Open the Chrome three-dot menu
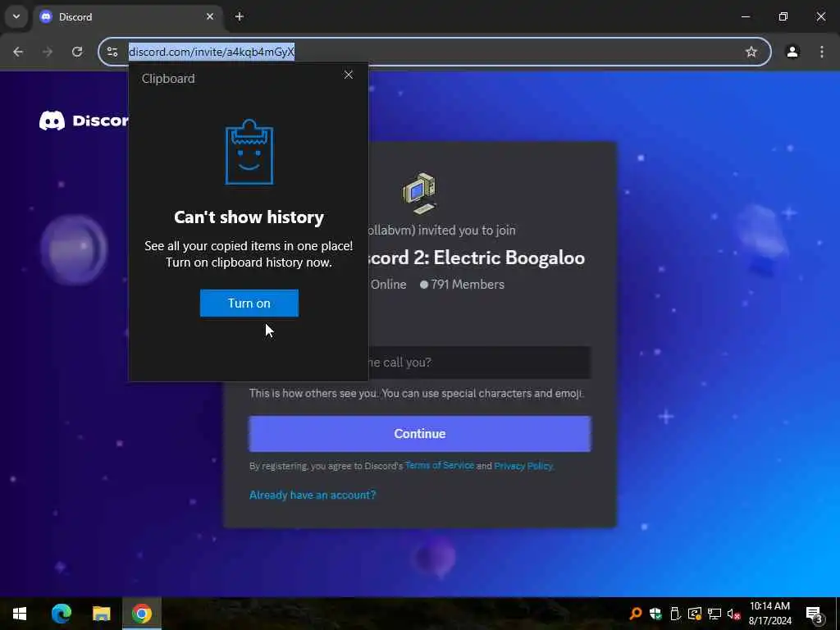The image size is (840, 630). coord(822,52)
